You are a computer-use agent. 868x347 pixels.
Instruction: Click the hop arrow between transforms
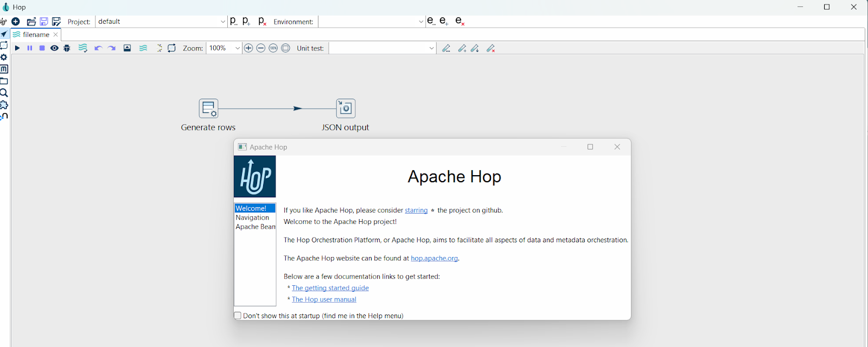pos(297,108)
